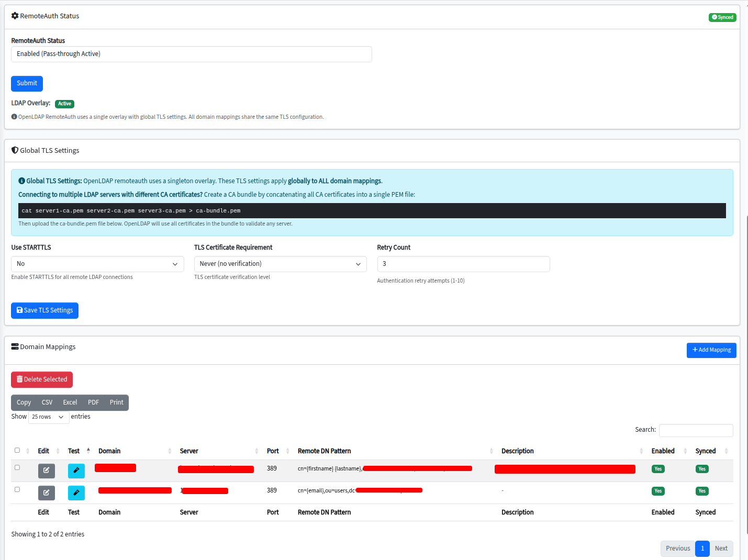Export table as PDF
The image size is (748, 560).
pyautogui.click(x=93, y=402)
